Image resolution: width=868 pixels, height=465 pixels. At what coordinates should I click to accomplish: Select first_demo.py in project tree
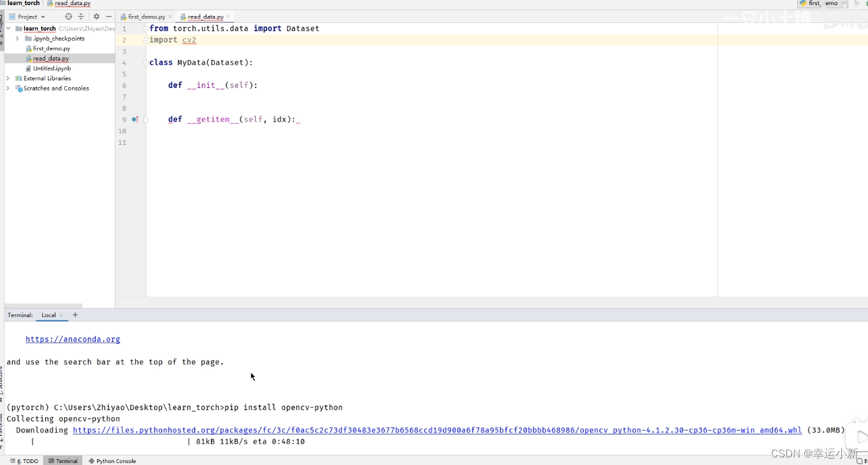pyautogui.click(x=52, y=48)
